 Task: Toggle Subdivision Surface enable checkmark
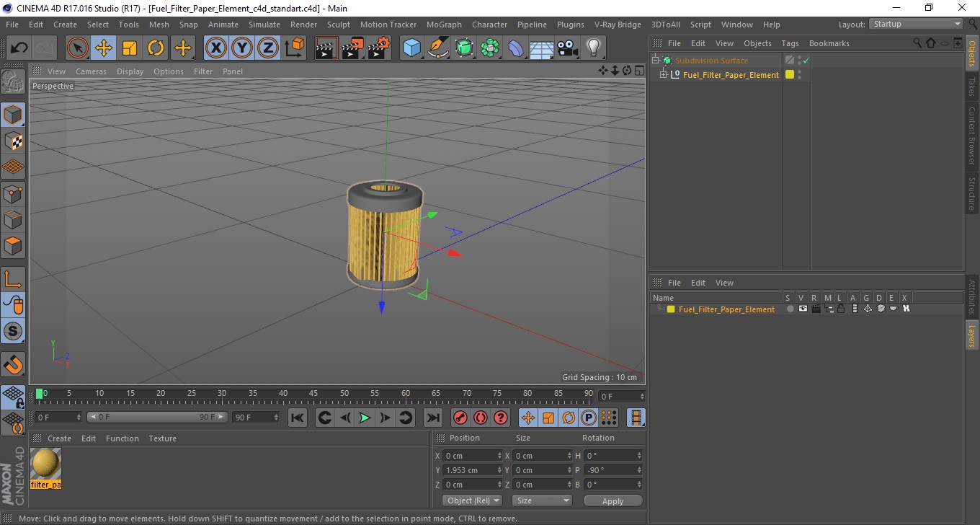point(806,61)
